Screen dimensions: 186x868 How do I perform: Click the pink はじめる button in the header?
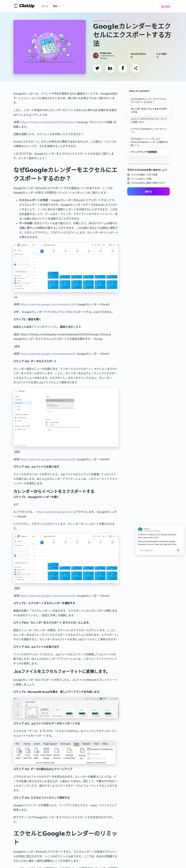166,6
